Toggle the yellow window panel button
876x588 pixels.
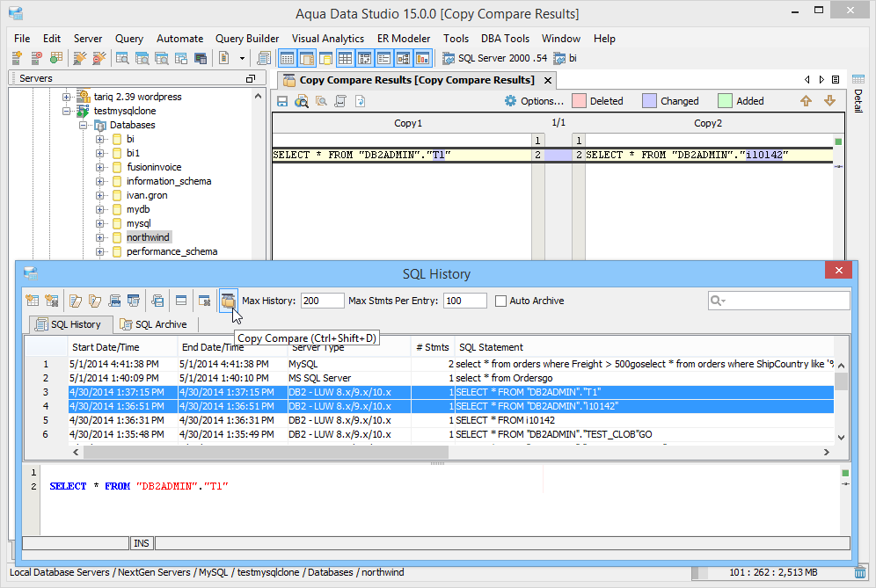pos(325,58)
